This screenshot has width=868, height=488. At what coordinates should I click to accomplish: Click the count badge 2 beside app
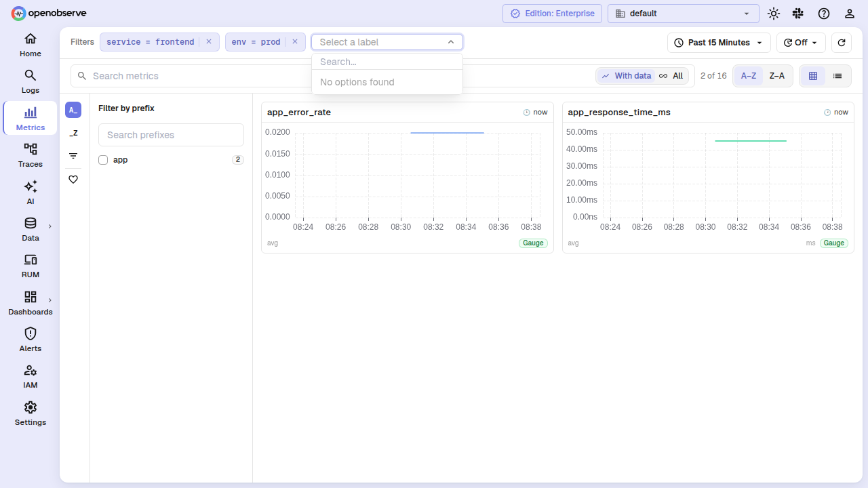[x=238, y=160]
